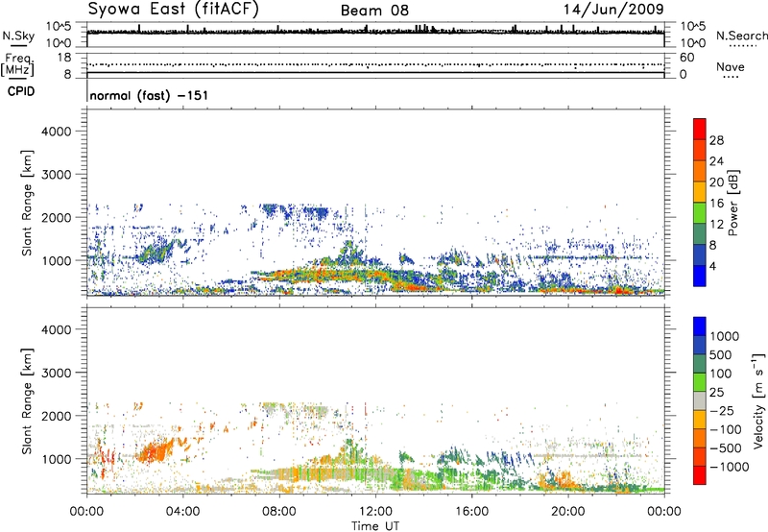768x532 pixels.
Task: Click the '4' Power colorbar value
Action: coord(713,267)
